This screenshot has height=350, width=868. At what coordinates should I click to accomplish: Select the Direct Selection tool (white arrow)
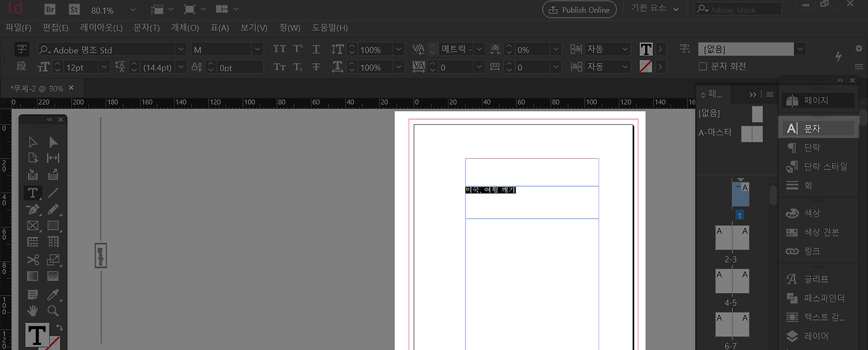54,142
